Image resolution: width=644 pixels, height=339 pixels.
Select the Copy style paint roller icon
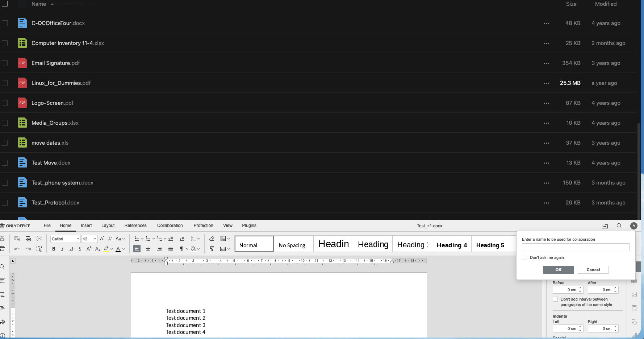[x=212, y=249]
